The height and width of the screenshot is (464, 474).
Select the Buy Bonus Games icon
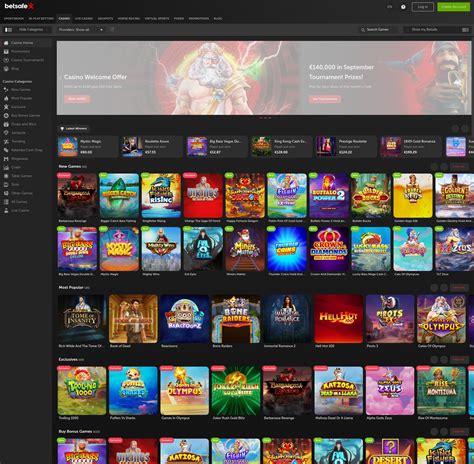click(6, 116)
